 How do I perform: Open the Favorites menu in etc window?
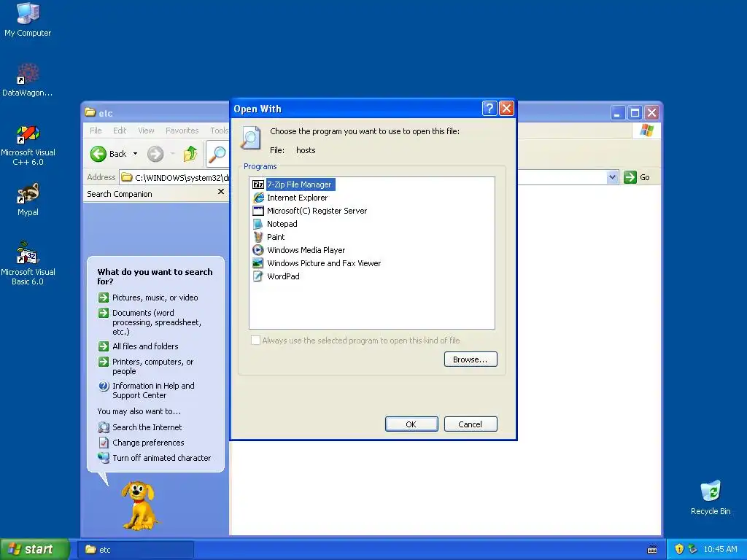(182, 131)
